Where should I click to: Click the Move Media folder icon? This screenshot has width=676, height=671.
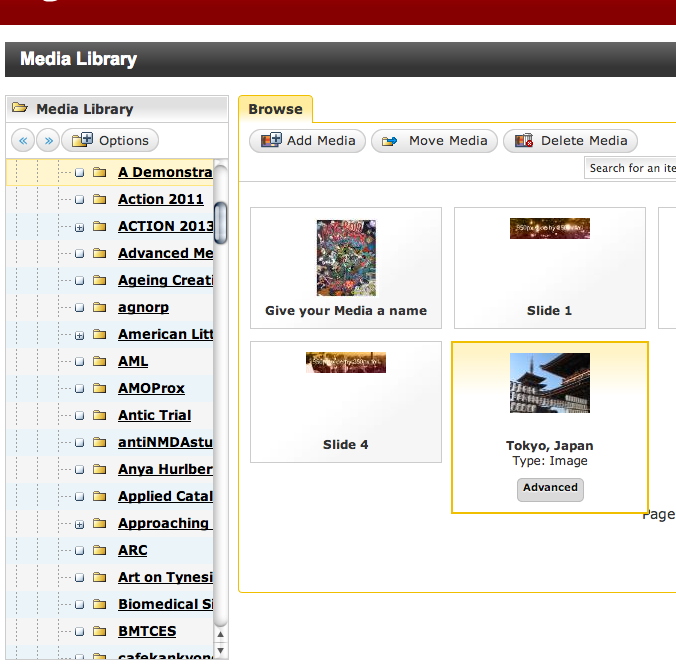coord(390,141)
